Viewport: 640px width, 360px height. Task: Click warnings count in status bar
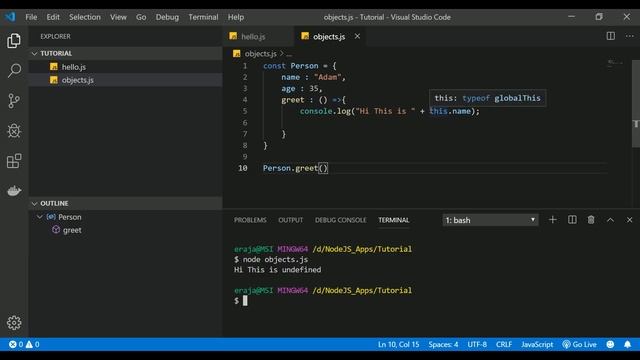33,344
